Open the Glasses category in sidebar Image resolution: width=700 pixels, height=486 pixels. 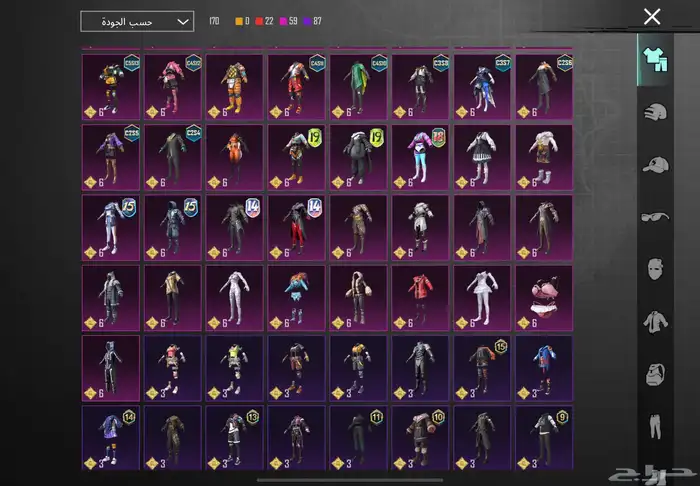tap(655, 215)
